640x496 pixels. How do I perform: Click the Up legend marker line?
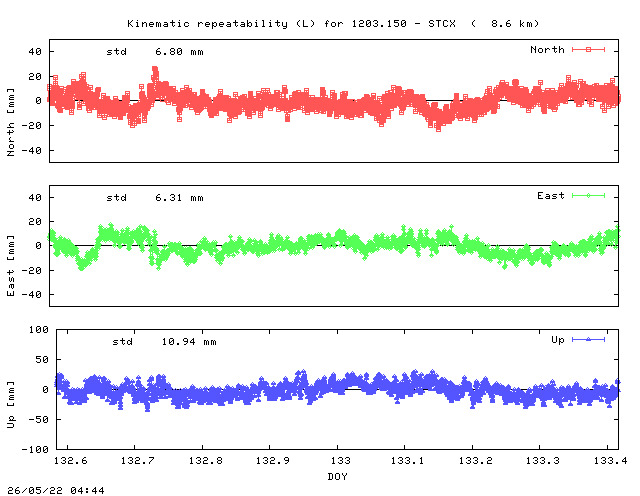(588, 339)
